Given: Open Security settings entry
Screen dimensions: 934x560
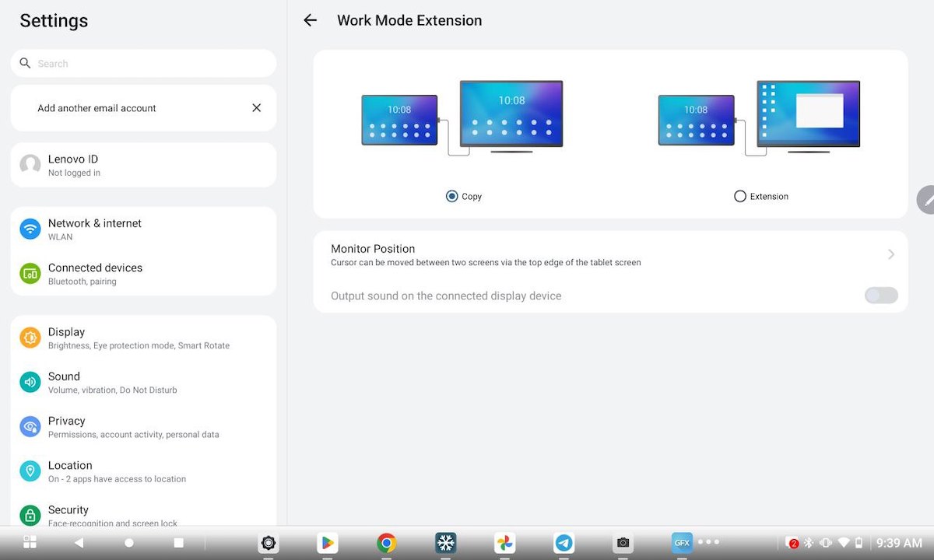Looking at the screenshot, I should point(143,509).
